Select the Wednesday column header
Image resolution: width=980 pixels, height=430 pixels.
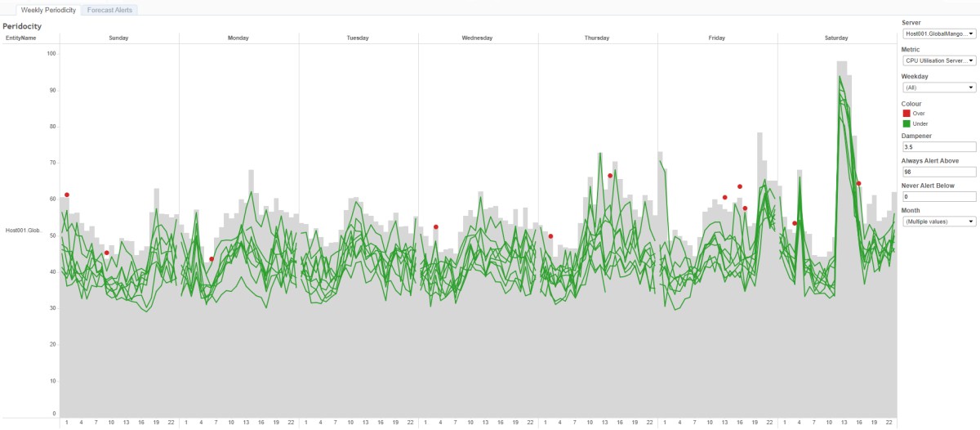(477, 38)
